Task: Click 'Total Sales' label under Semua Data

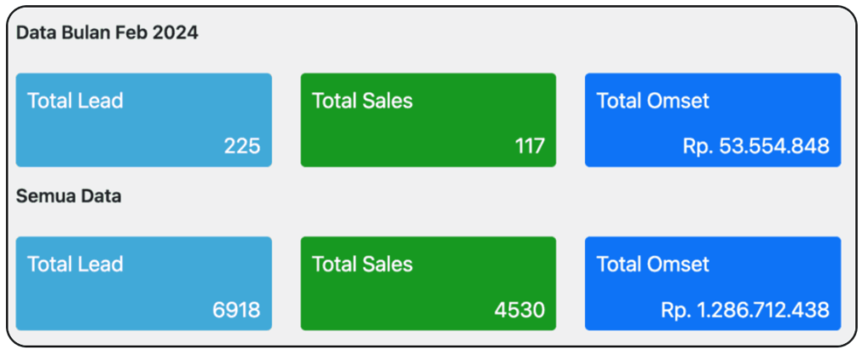Action: click(363, 265)
